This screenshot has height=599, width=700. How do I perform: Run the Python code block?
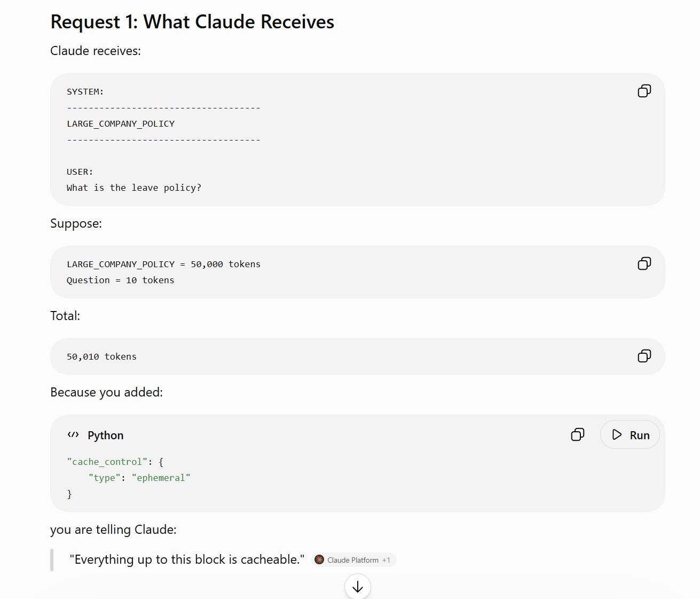(x=630, y=435)
